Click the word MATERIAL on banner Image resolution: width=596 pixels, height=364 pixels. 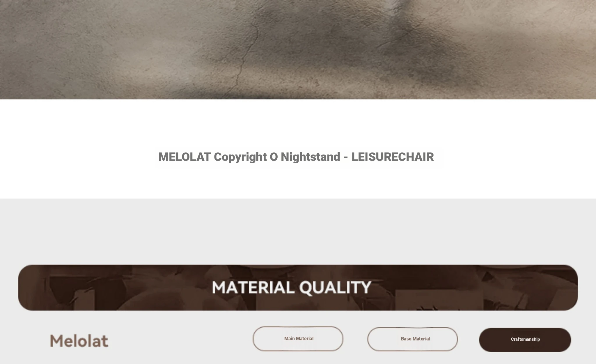pos(253,287)
